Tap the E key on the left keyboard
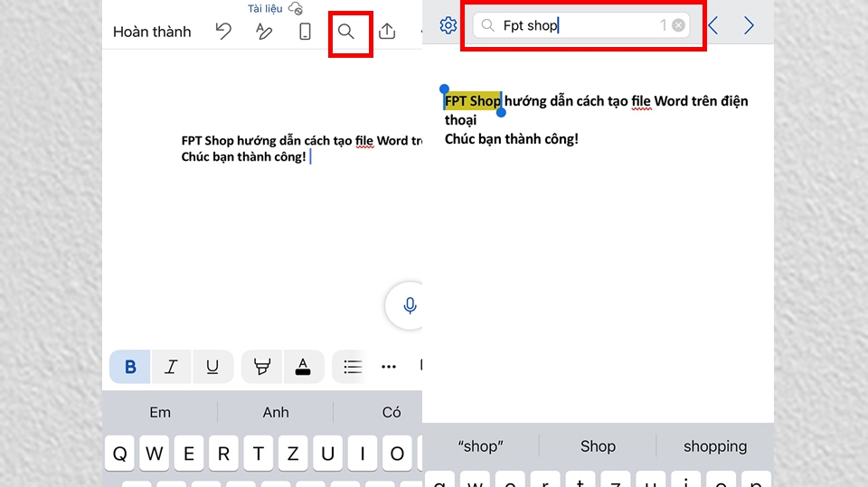 [x=189, y=454]
